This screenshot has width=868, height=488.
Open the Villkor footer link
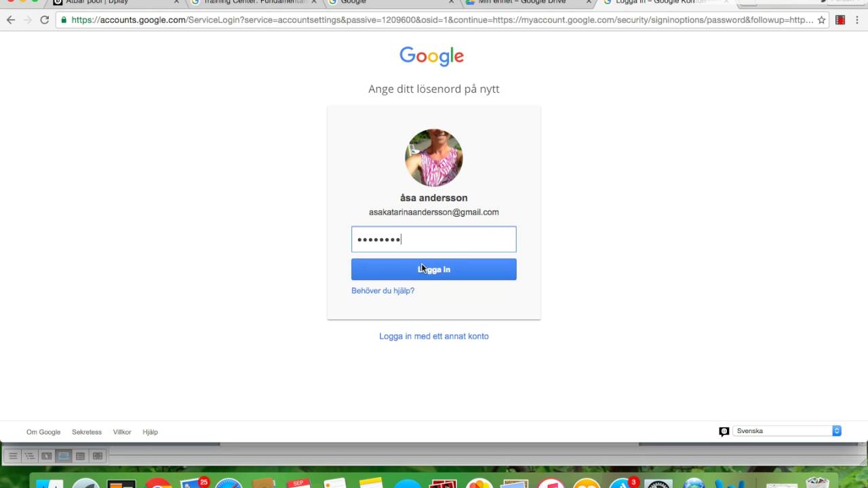[122, 432]
